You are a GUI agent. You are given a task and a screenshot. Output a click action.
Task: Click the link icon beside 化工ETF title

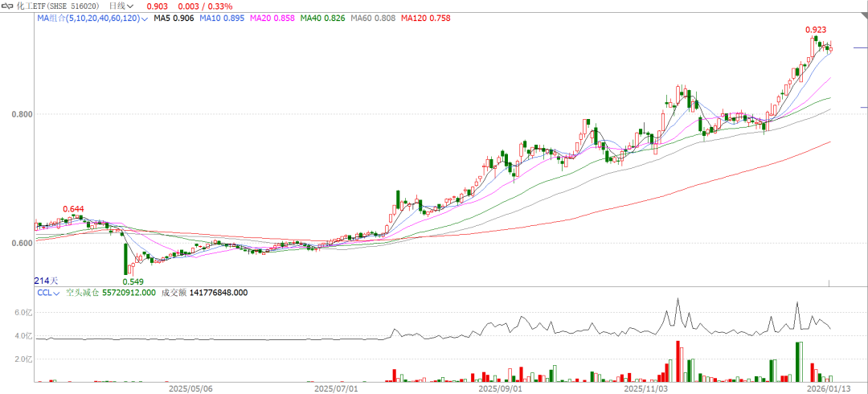click(8, 6)
